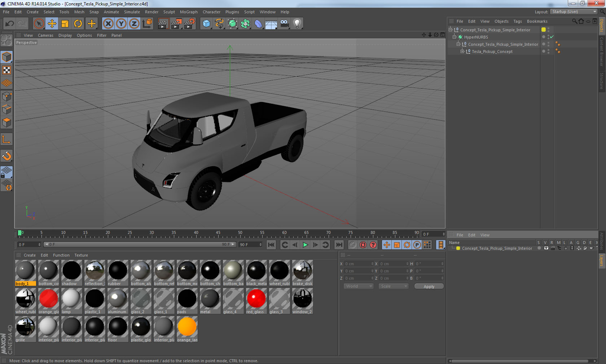Toggle HyperNURBS enable green checkmark
Image resolution: width=606 pixels, height=364 pixels.
552,37
